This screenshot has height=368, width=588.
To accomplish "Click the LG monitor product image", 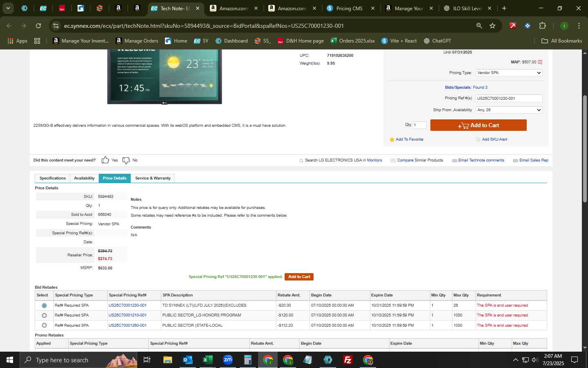I will [165, 76].
